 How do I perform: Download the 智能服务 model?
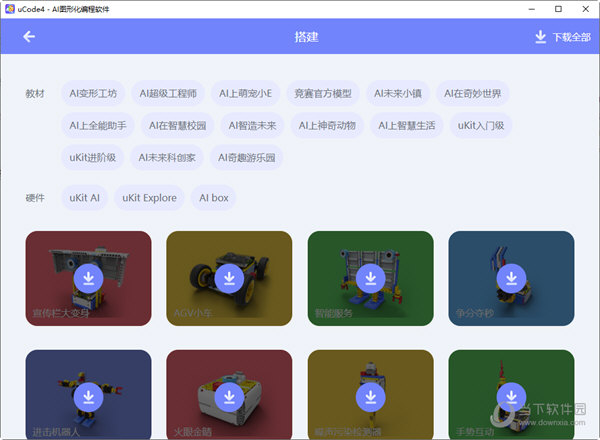click(370, 279)
